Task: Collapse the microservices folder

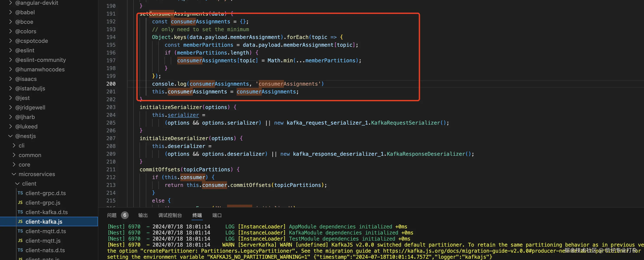Action: point(14,174)
